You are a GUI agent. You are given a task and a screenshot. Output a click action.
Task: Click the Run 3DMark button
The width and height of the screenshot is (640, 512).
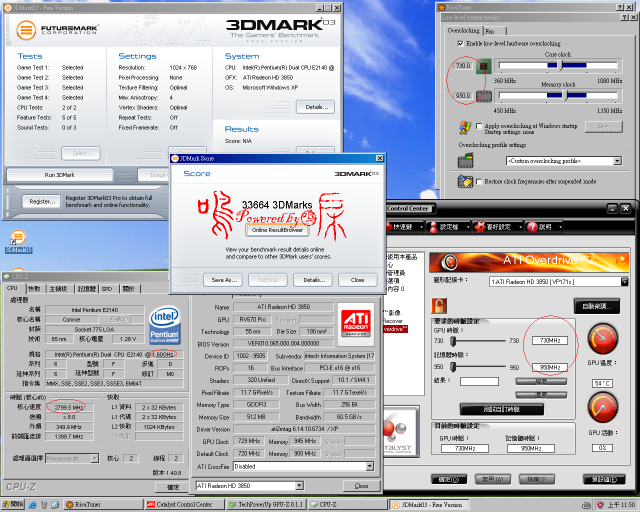click(60, 175)
